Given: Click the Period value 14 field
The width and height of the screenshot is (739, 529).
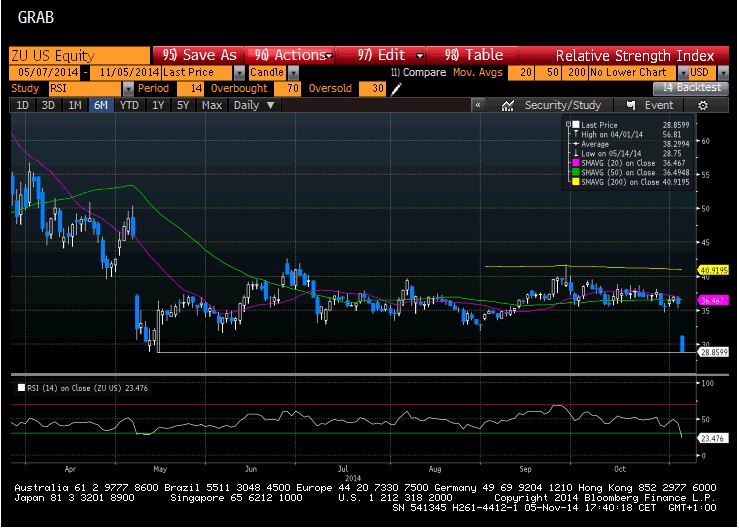Looking at the screenshot, I should (190, 89).
